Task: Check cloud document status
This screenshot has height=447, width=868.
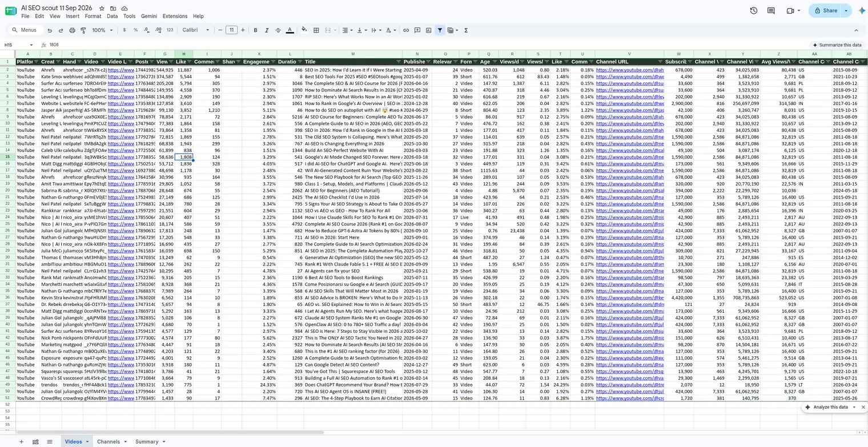Action: tap(124, 9)
